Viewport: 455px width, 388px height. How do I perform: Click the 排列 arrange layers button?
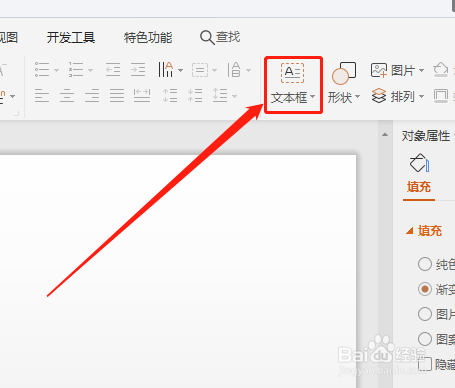click(393, 96)
